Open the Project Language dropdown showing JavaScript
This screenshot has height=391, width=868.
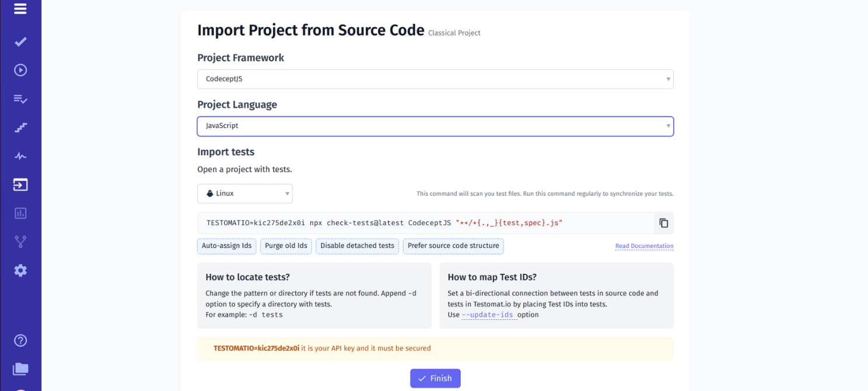click(x=435, y=126)
